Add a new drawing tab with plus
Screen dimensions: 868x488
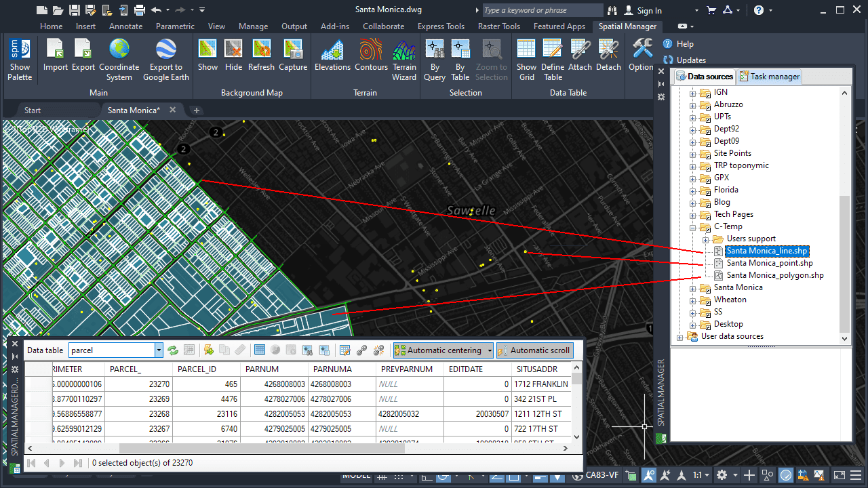click(x=197, y=110)
